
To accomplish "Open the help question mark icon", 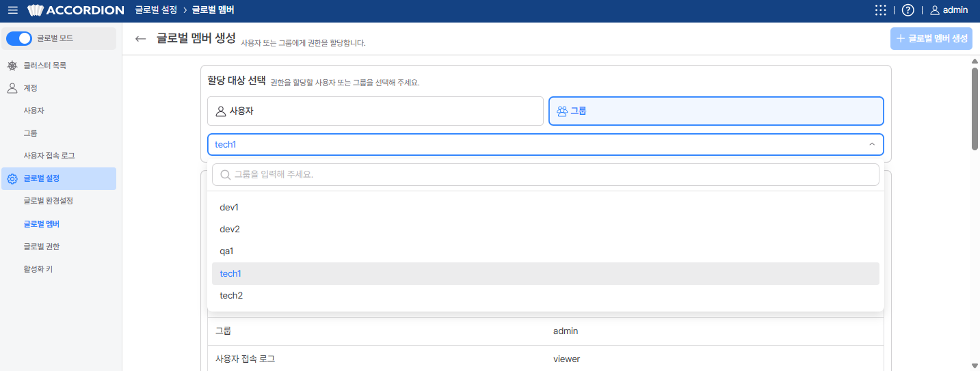I will pyautogui.click(x=908, y=10).
